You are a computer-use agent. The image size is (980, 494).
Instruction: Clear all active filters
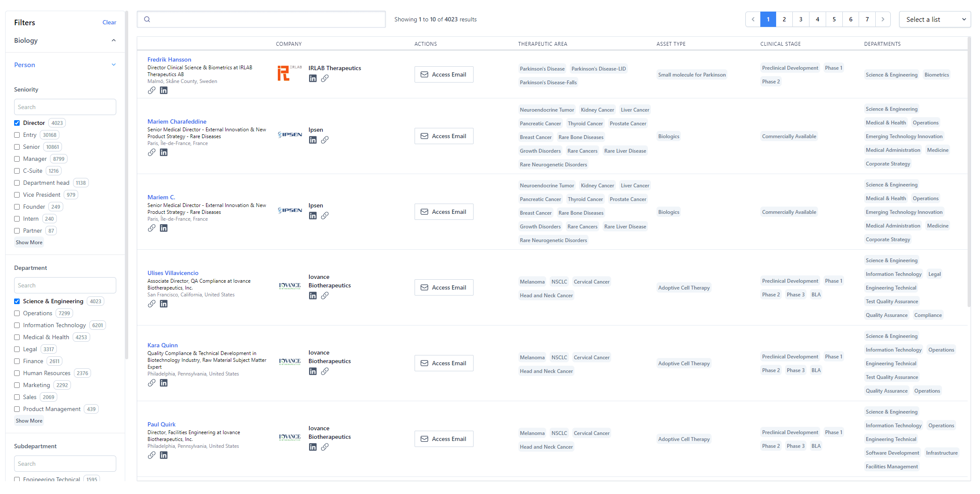tap(109, 22)
